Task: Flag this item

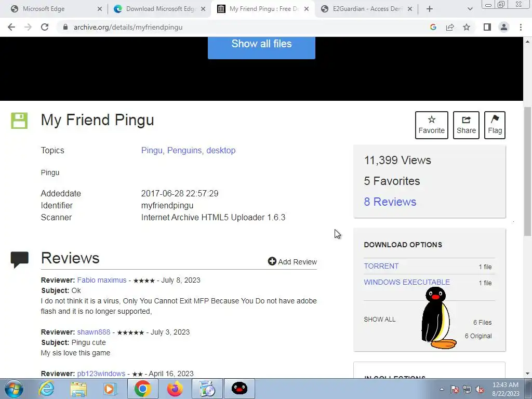Action: coord(495,125)
